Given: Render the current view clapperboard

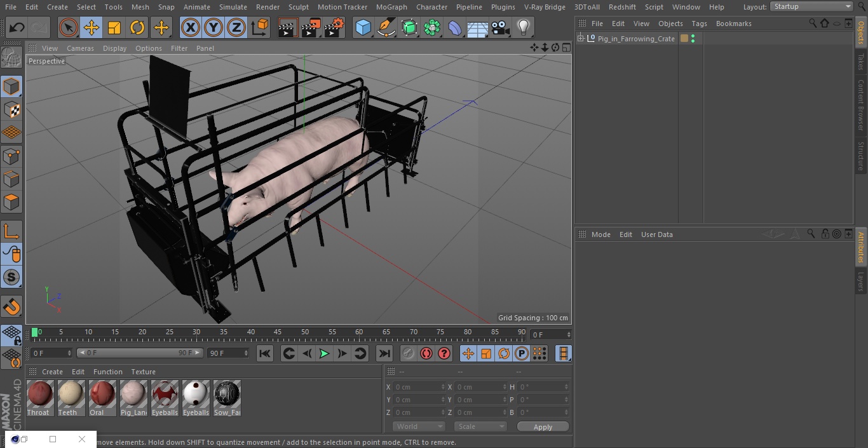Looking at the screenshot, I should (288, 27).
